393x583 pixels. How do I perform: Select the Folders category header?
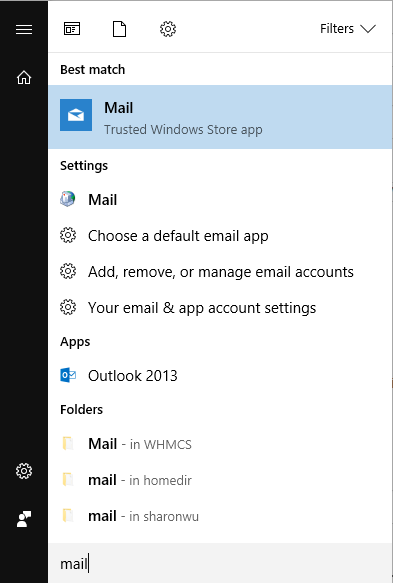[x=81, y=409]
